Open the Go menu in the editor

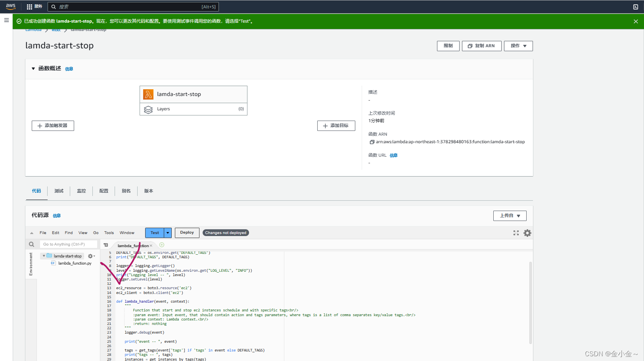coord(96,233)
